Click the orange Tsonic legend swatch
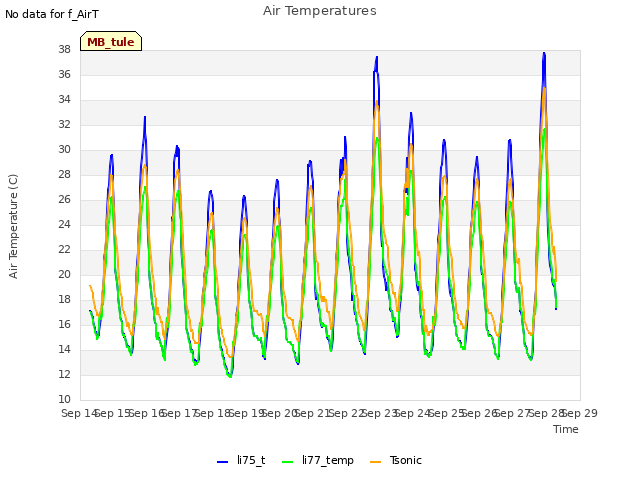 pos(375,461)
